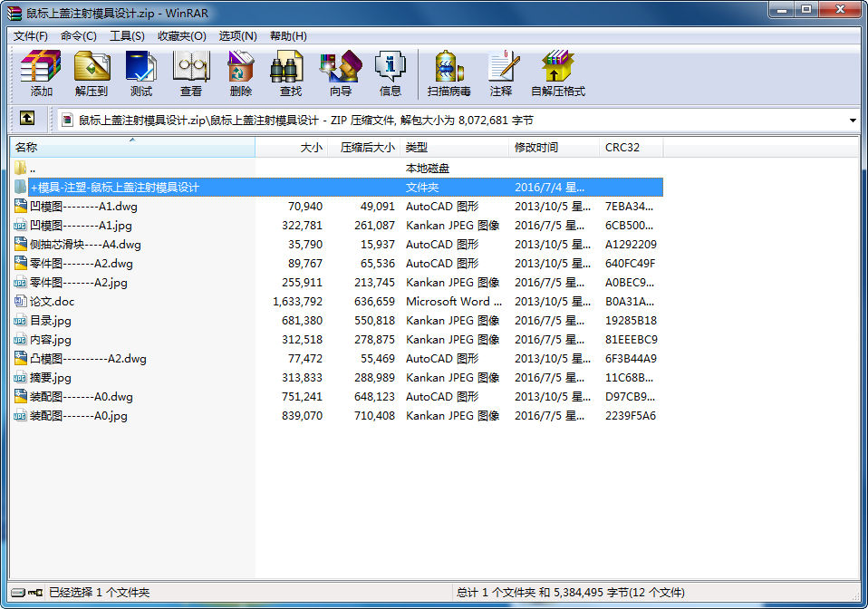Open the 文件(F) menu
868x609 pixels.
tap(31, 36)
